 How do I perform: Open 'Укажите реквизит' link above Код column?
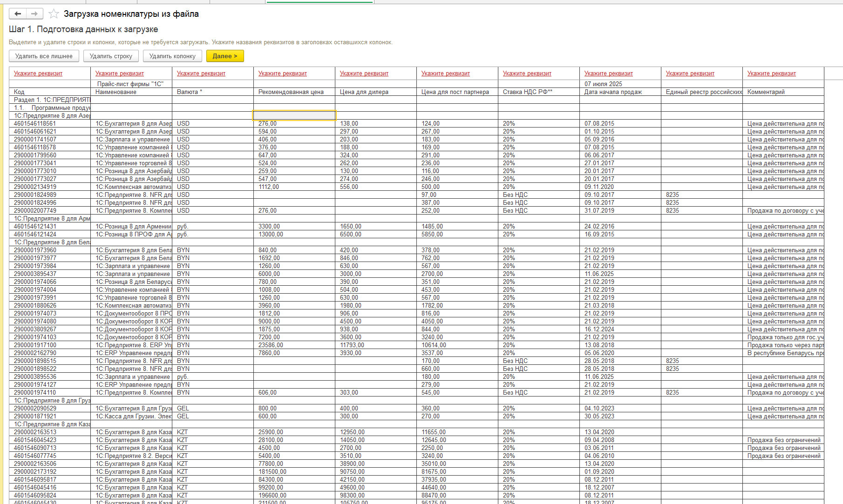[x=38, y=74]
